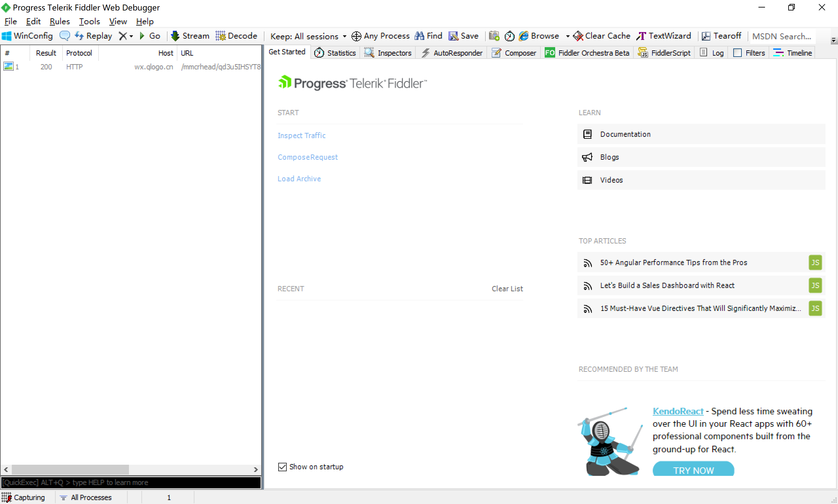Click the comment speech bubble icon
Viewport: 838px width, 504px height.
(64, 36)
